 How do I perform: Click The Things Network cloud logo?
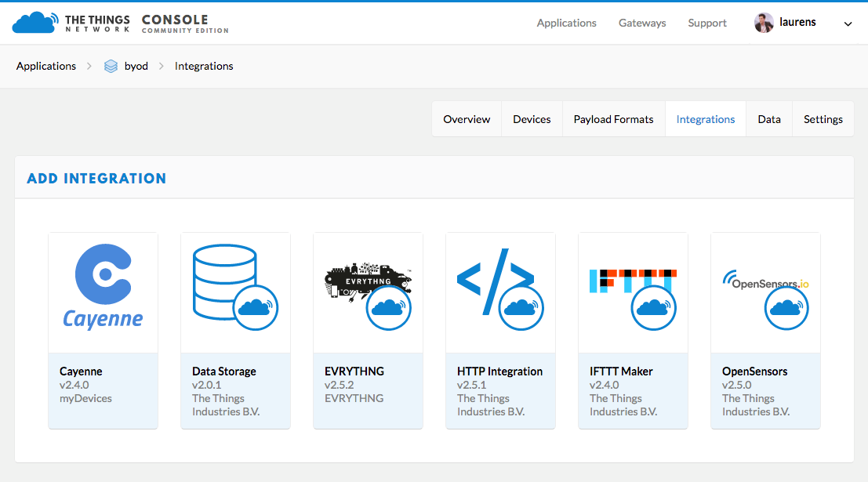click(x=35, y=23)
